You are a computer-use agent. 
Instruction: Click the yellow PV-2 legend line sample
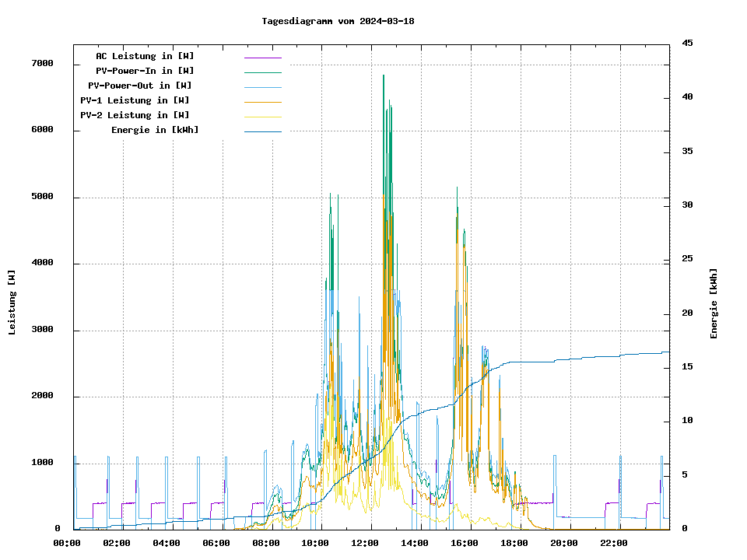click(262, 117)
